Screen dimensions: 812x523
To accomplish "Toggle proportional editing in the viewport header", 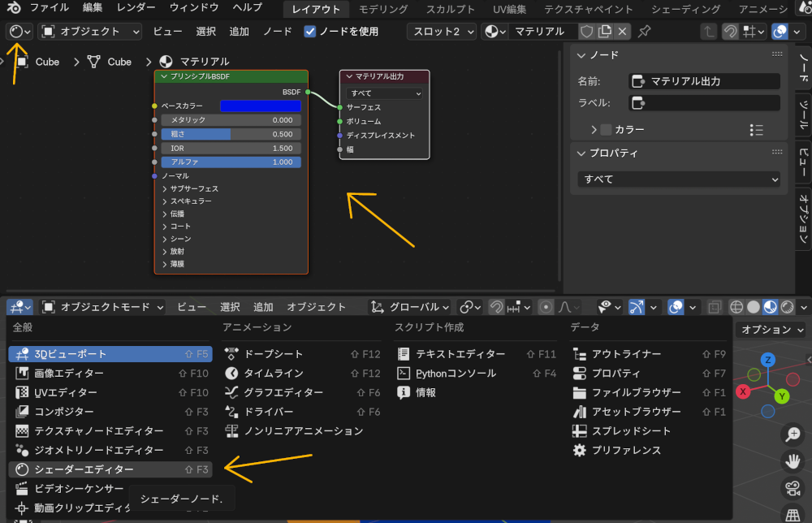I will [x=544, y=307].
